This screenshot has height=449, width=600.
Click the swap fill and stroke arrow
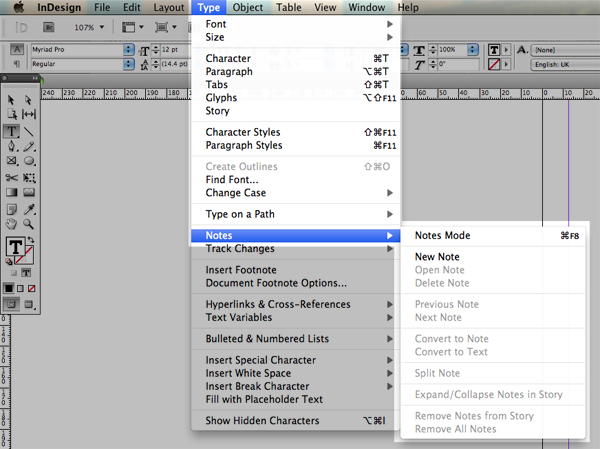31,240
